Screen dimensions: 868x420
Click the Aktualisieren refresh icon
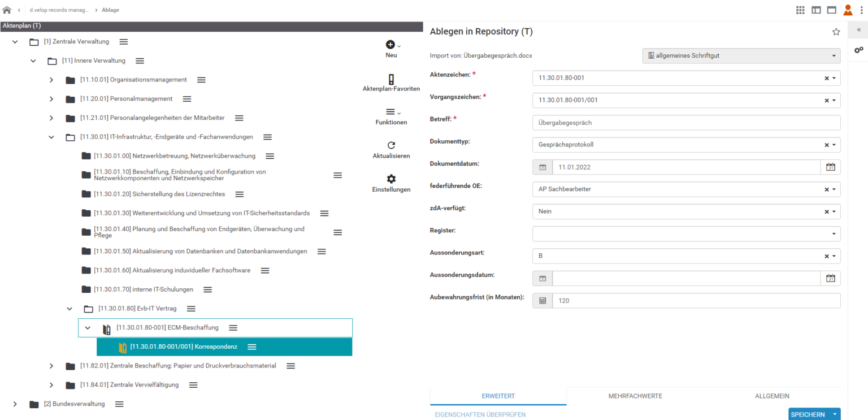391,146
